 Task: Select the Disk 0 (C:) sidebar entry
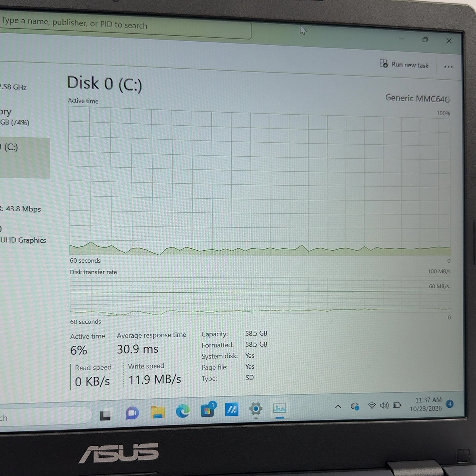coord(25,158)
